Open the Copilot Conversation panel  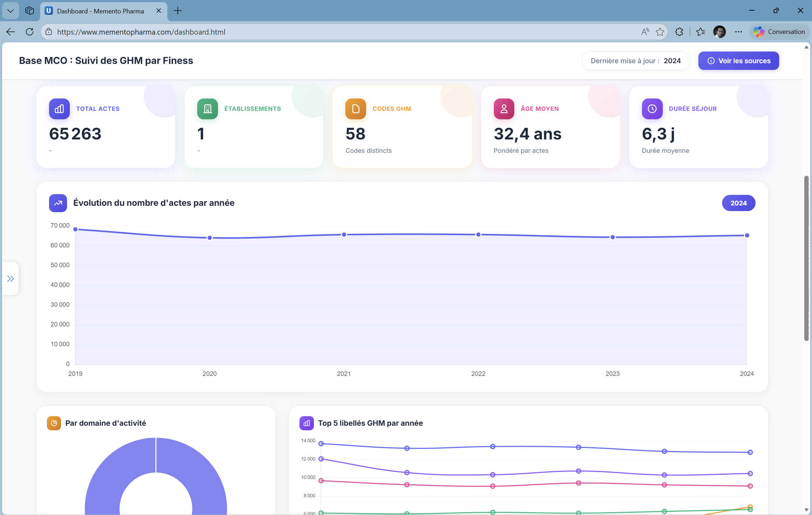(778, 31)
